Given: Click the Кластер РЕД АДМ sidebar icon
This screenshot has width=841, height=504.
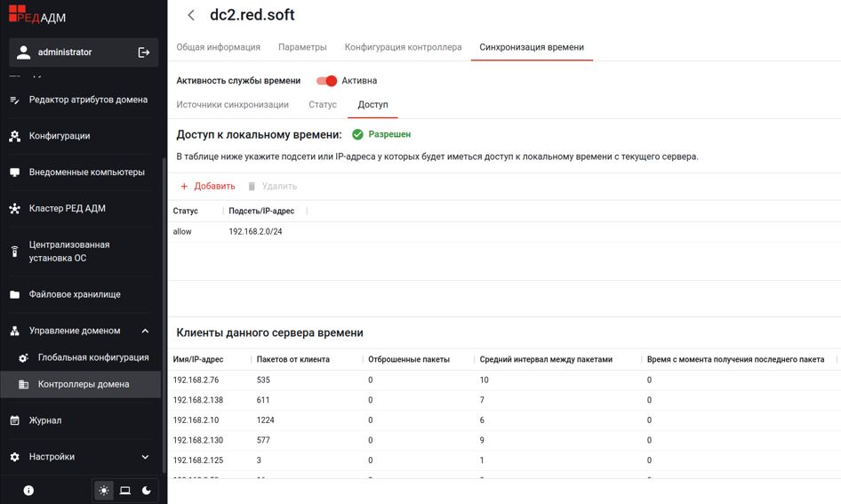Looking at the screenshot, I should pos(14,209).
